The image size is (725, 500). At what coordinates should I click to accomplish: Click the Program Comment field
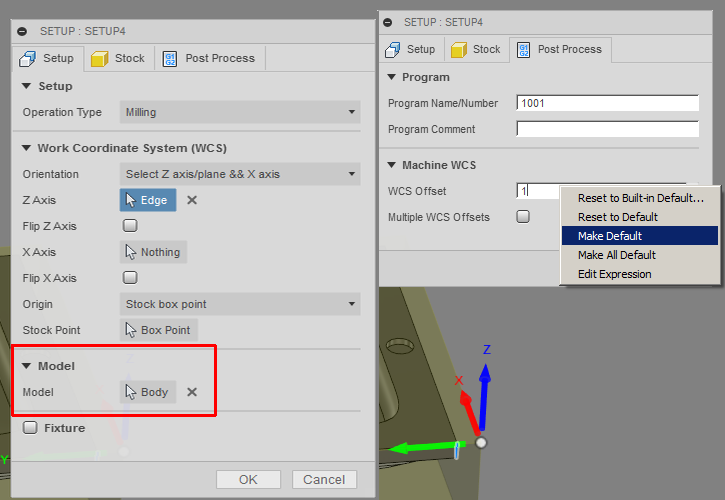point(608,129)
